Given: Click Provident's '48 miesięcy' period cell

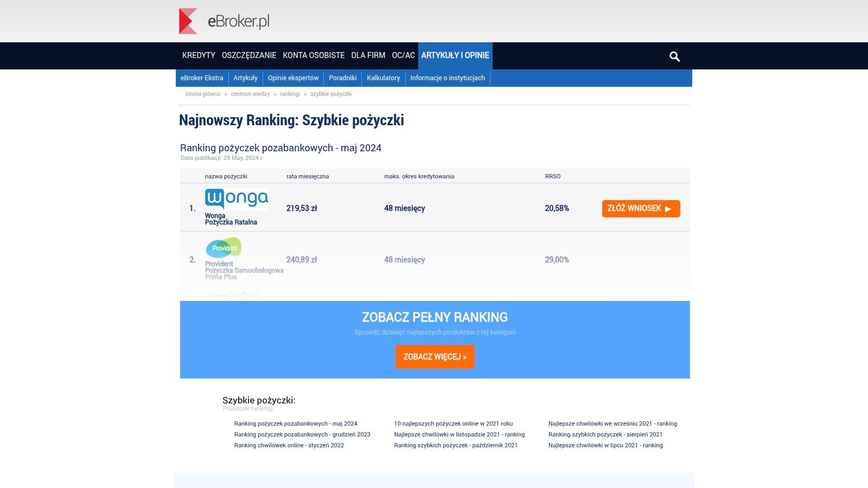Looking at the screenshot, I should pyautogui.click(x=405, y=260).
